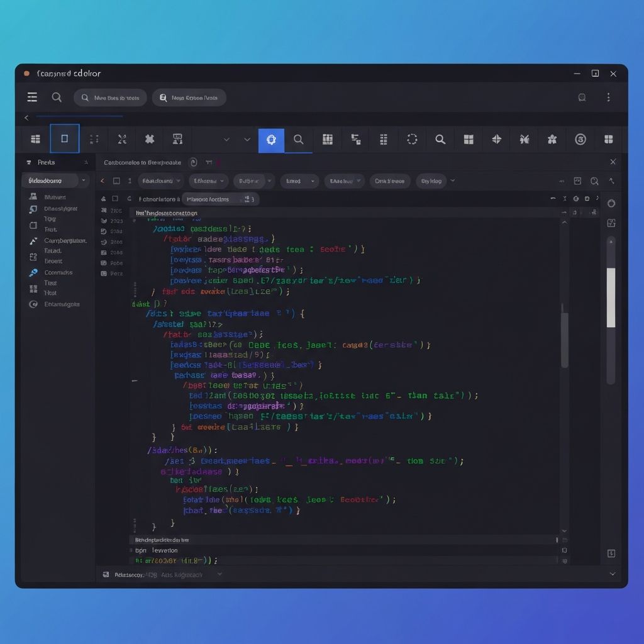
Task: Select the 'Camberglaten' item in the sidebar
Action: pyautogui.click(x=65, y=241)
